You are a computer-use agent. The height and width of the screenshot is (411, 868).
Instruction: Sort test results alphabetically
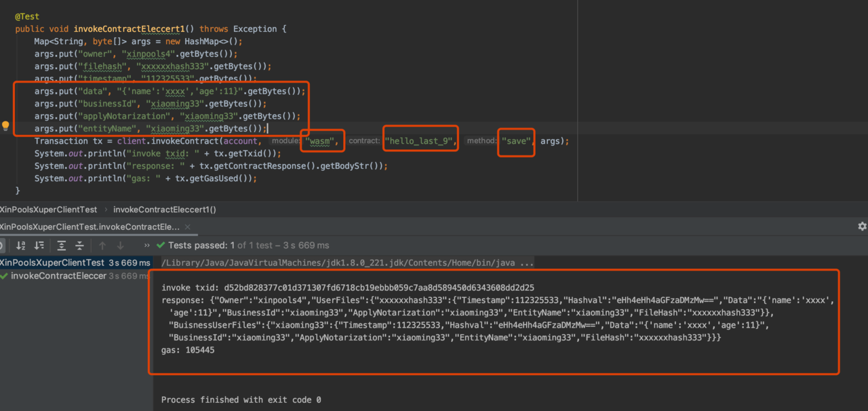tap(21, 246)
